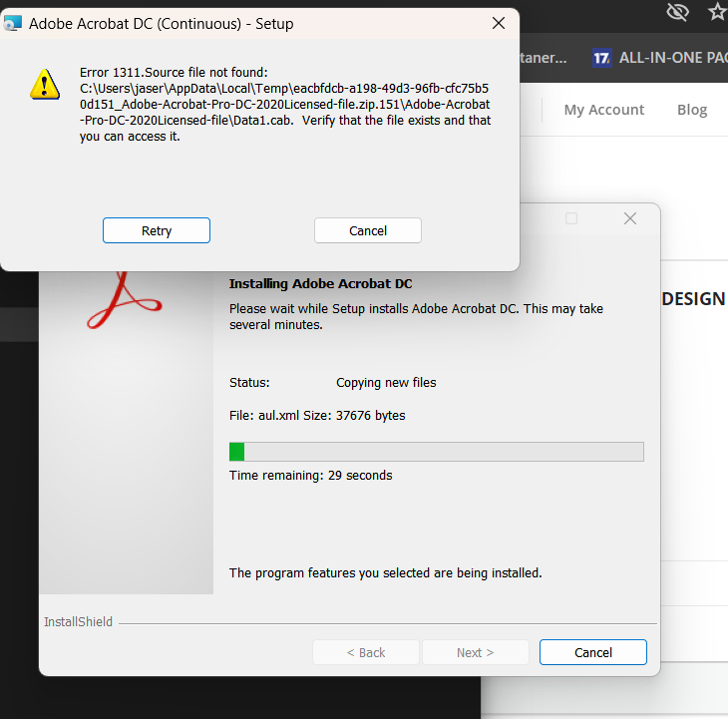This screenshot has height=719, width=728.
Task: Click the installer window maximize box
Action: (x=571, y=218)
